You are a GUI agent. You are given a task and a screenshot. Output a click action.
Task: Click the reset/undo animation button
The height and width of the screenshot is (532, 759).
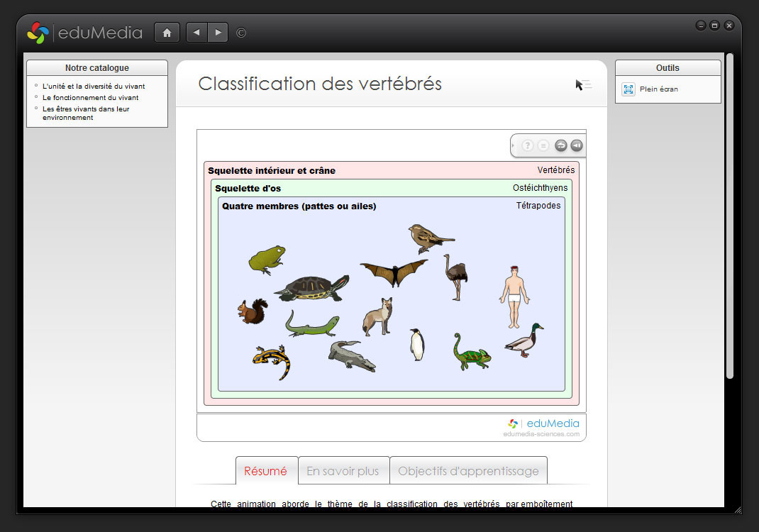(x=560, y=145)
